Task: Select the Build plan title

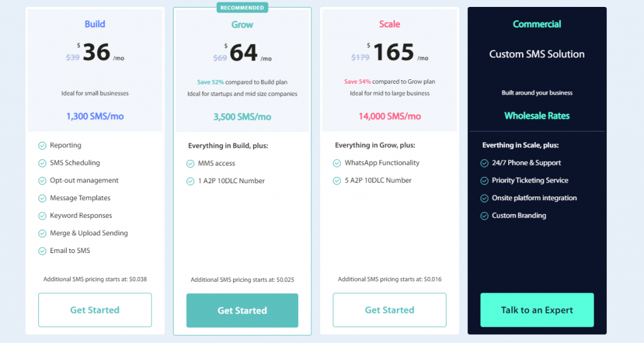Action: (95, 25)
